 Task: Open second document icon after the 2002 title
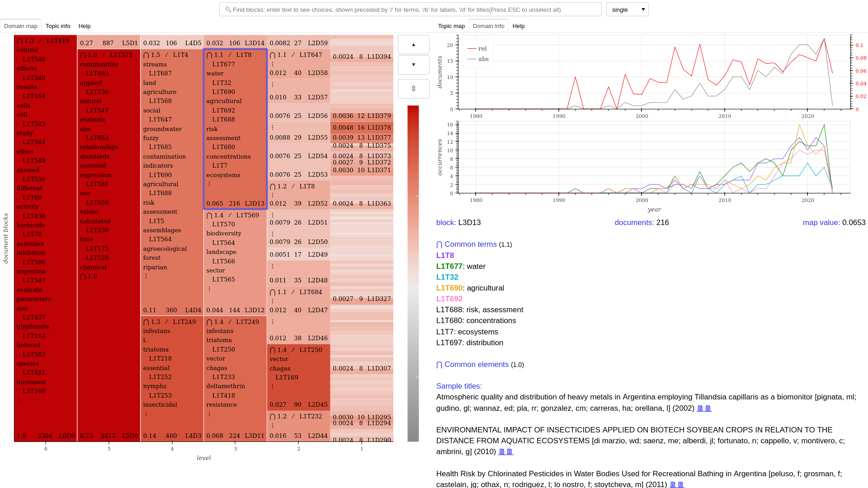tap(708, 408)
